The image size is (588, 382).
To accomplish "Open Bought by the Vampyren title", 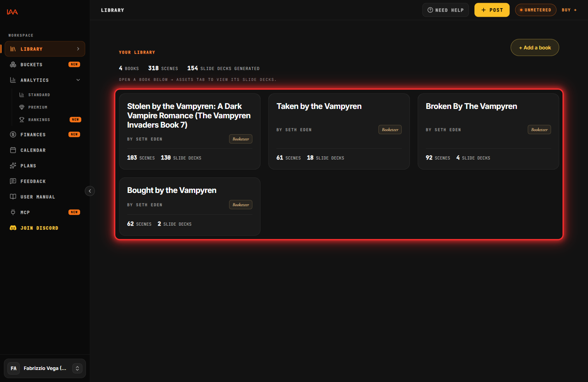I will click(171, 190).
